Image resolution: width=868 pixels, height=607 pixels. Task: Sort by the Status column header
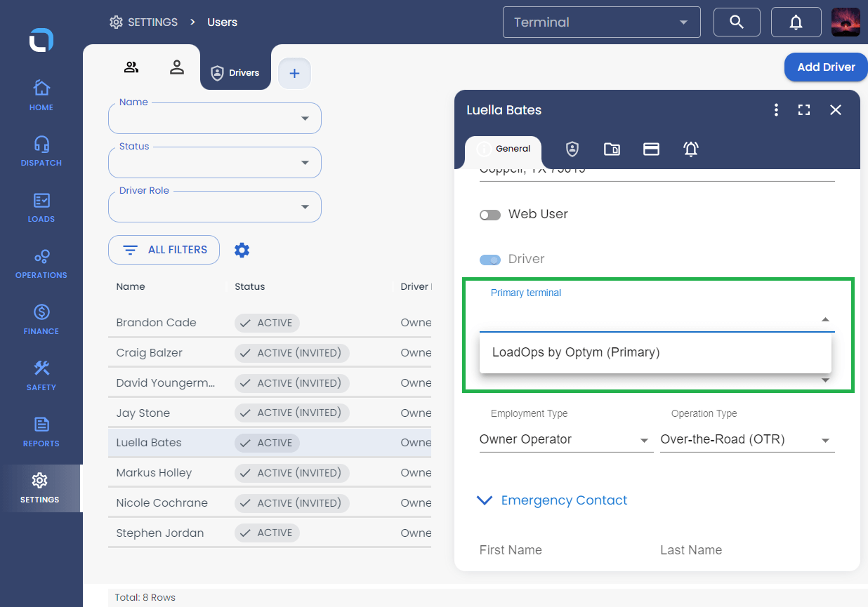pos(250,286)
